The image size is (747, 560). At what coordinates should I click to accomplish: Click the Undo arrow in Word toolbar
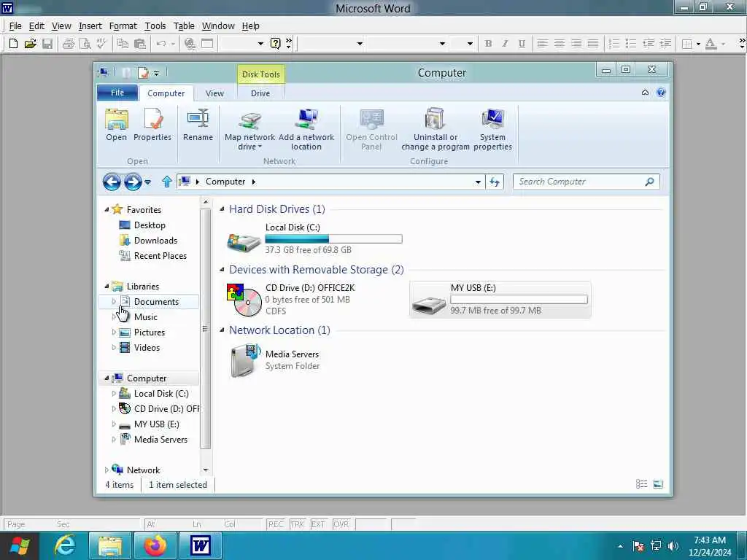click(161, 44)
